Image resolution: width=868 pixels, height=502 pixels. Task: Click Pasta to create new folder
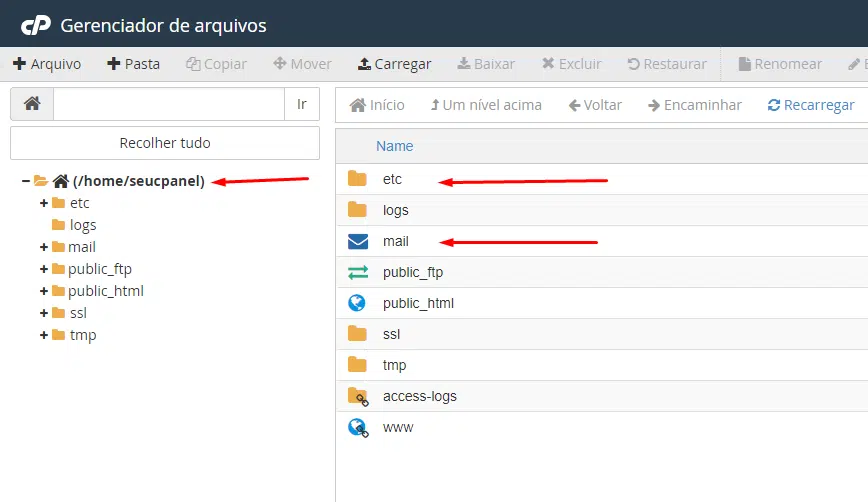click(133, 64)
